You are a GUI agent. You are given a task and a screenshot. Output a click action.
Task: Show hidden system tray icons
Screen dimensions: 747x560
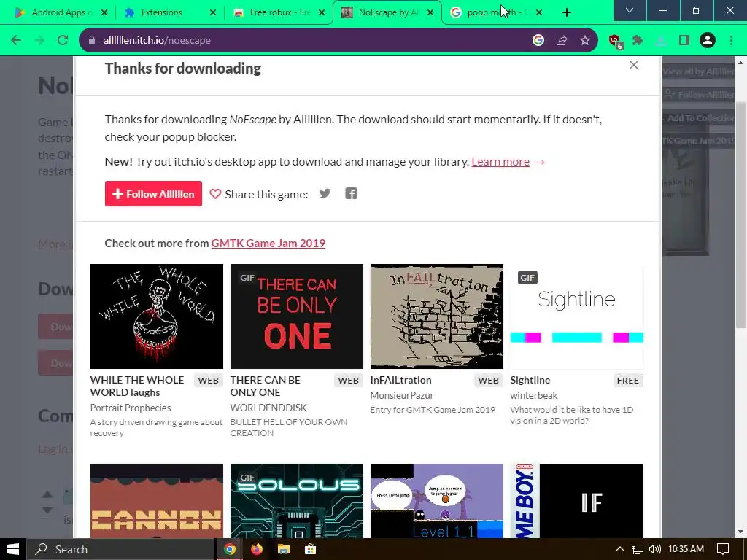620,549
